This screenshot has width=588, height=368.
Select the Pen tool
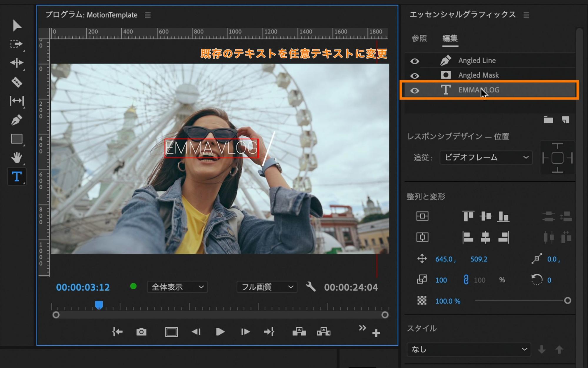17,120
